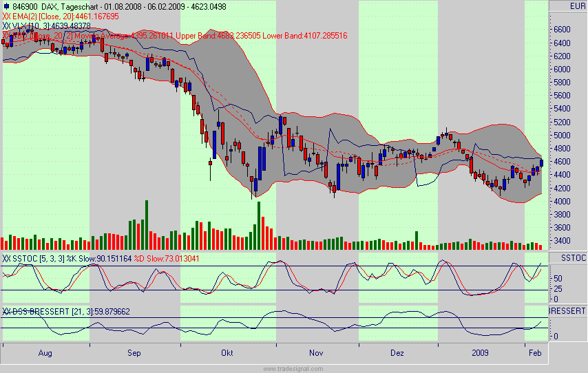Click the 5800 price axis label
This screenshot has height=373, width=588.
pyautogui.click(x=562, y=83)
